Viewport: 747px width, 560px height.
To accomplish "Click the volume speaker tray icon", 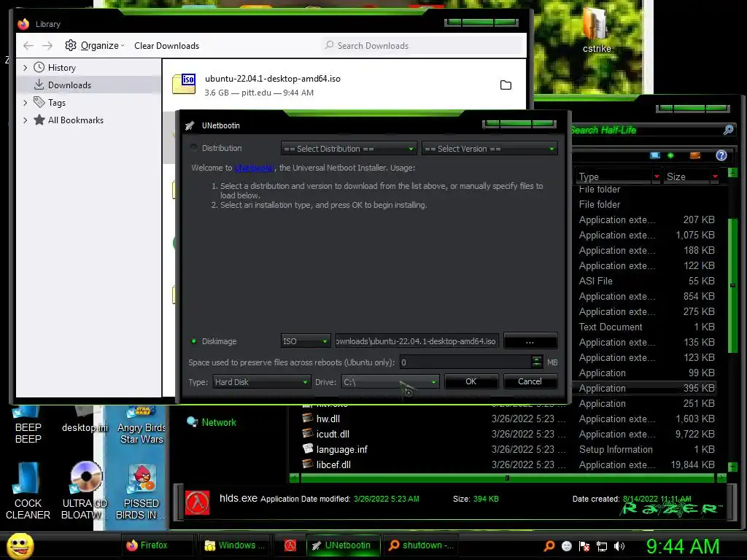I will pyautogui.click(x=619, y=546).
